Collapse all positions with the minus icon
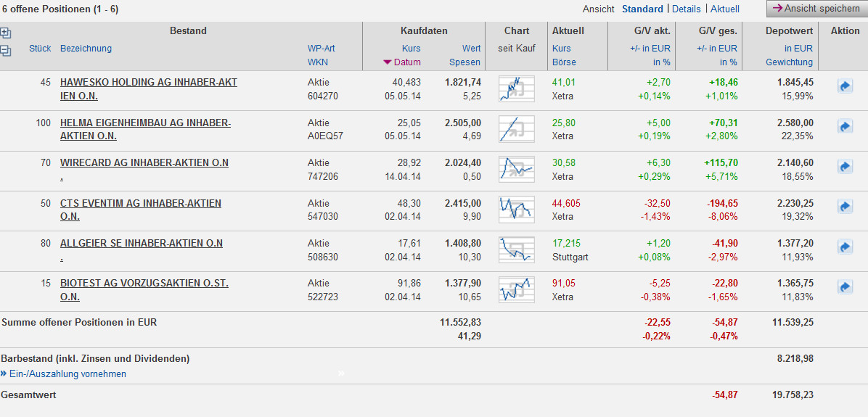The image size is (868, 417). coord(6,50)
